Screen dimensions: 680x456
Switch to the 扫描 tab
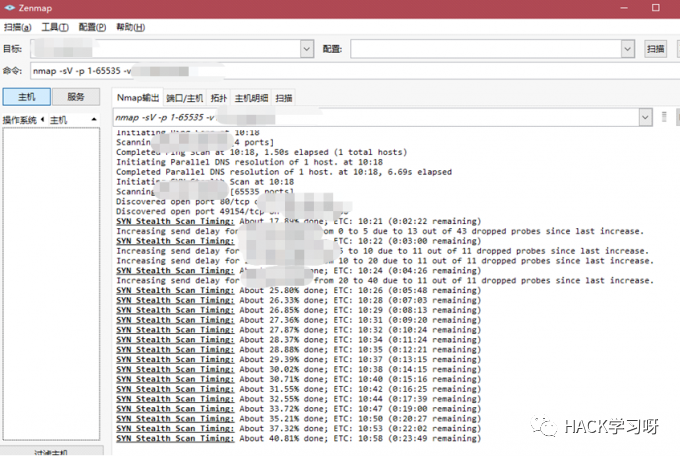(x=284, y=98)
